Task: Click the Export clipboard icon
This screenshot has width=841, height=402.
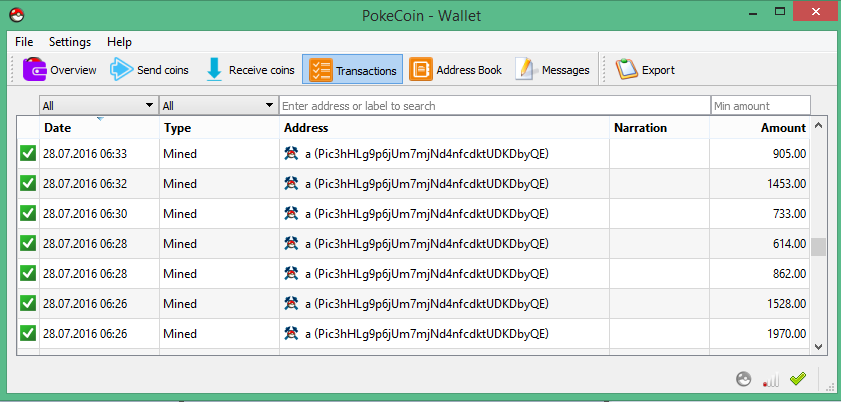Action: (x=626, y=70)
